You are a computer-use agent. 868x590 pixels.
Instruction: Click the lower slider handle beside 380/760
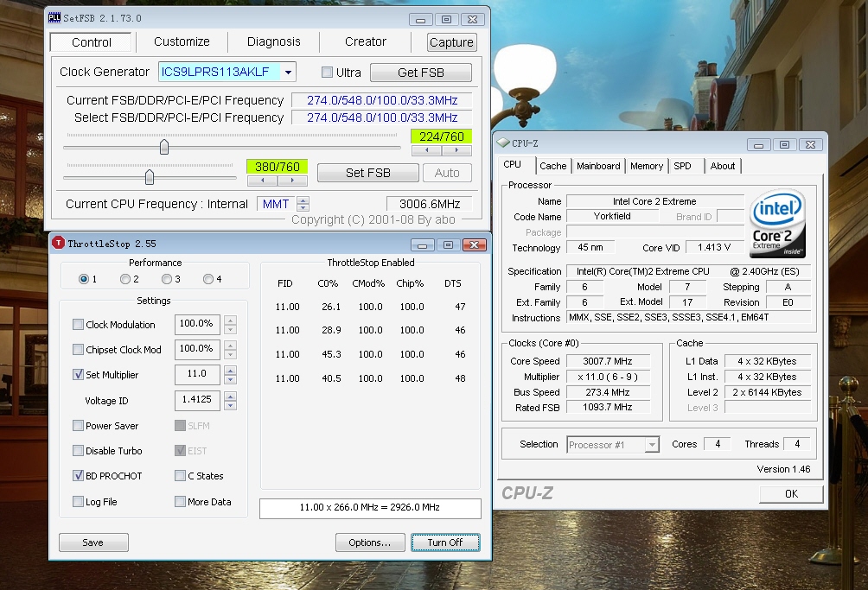point(150,177)
